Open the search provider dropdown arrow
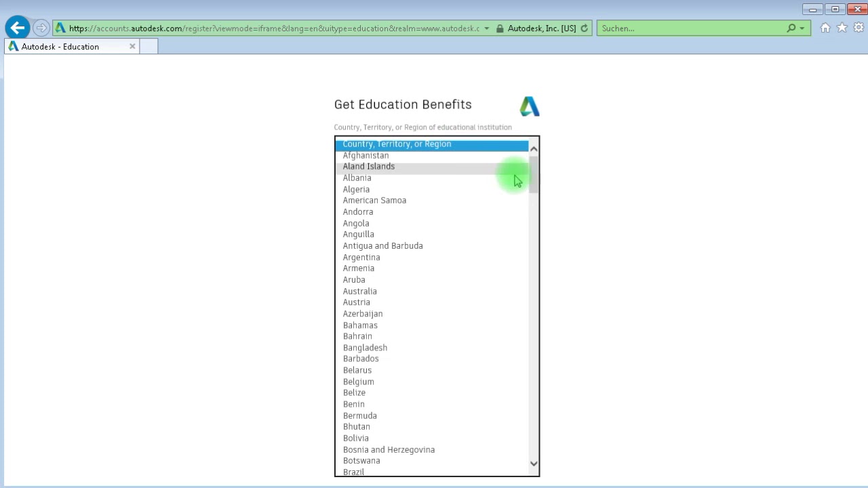868x488 pixels. click(x=802, y=28)
